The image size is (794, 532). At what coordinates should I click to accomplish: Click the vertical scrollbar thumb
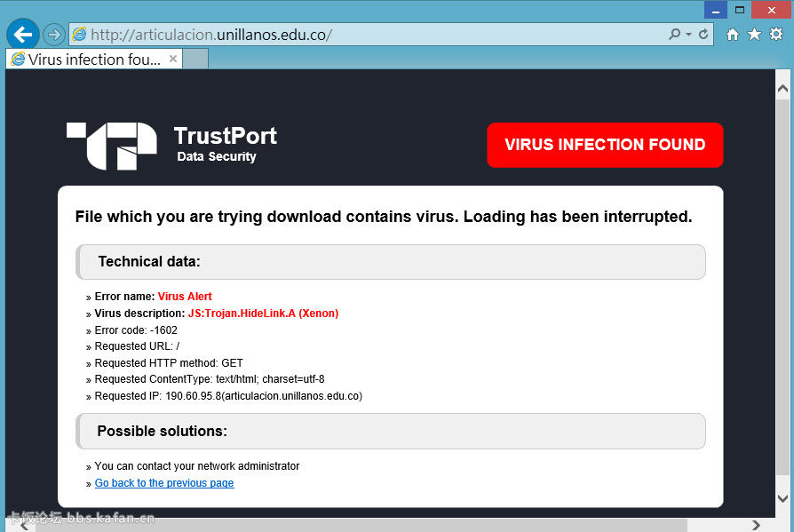click(x=782, y=286)
